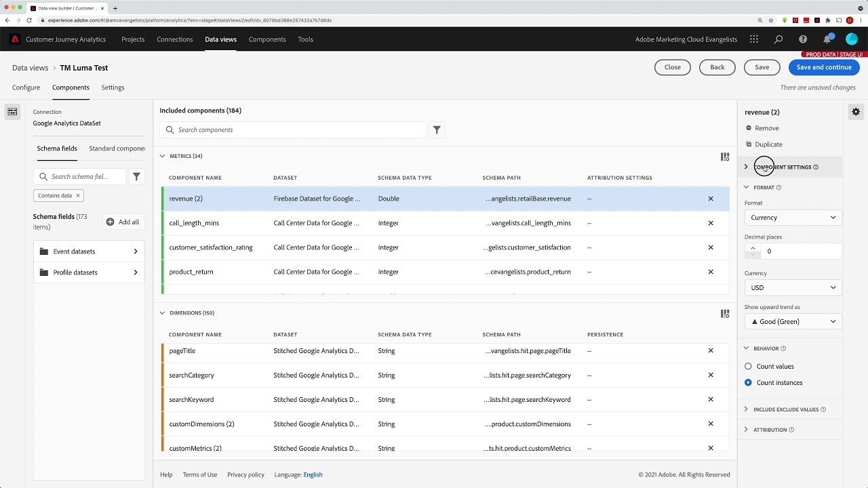Open the Format dropdown showing Currency
The image size is (868, 488).
793,218
